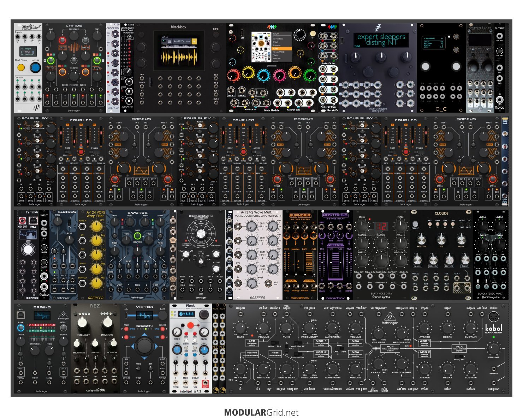
Task: Click the red Free button on first Four LFO
Action: (81, 152)
